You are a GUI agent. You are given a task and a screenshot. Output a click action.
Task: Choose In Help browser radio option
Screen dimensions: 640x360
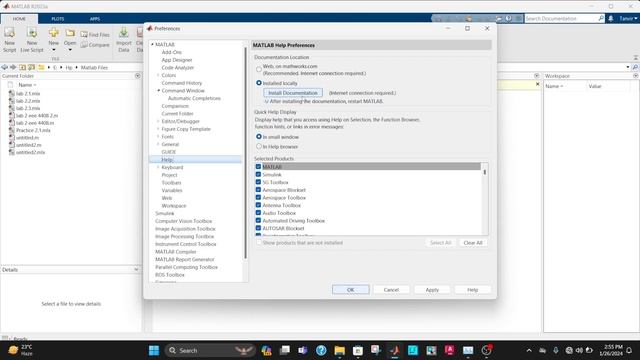259,146
